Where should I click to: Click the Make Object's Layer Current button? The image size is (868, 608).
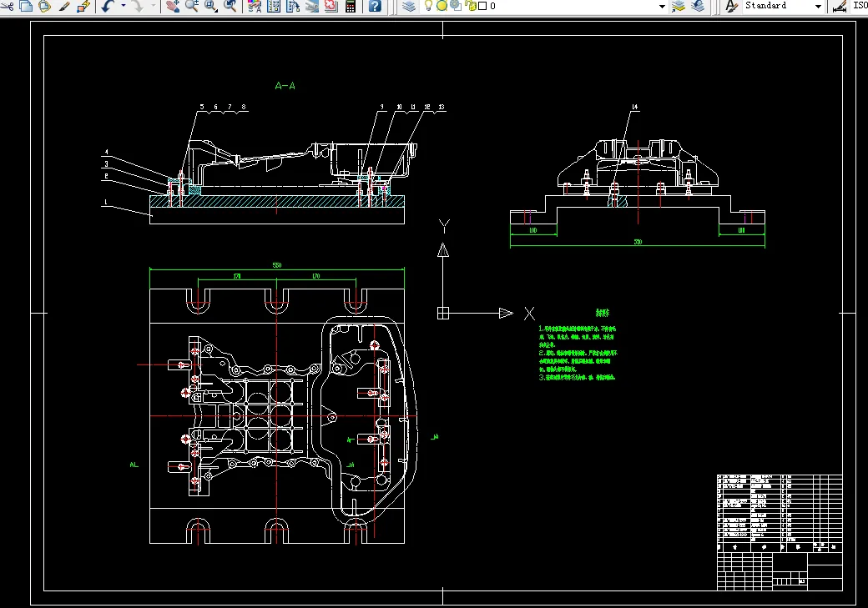[679, 6]
